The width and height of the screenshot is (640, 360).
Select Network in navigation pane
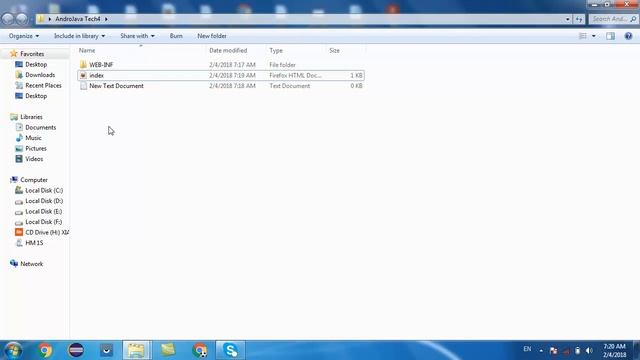point(31,264)
